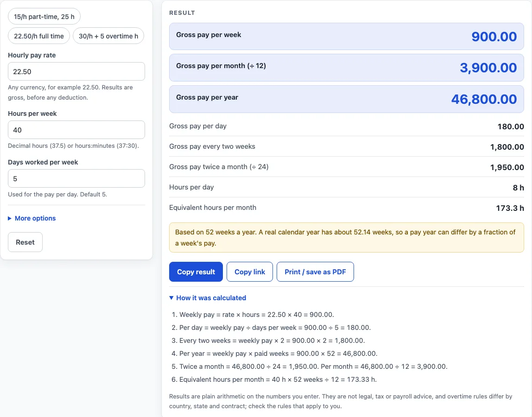Click calculation step 6 Equivalent hours line

click(278, 379)
